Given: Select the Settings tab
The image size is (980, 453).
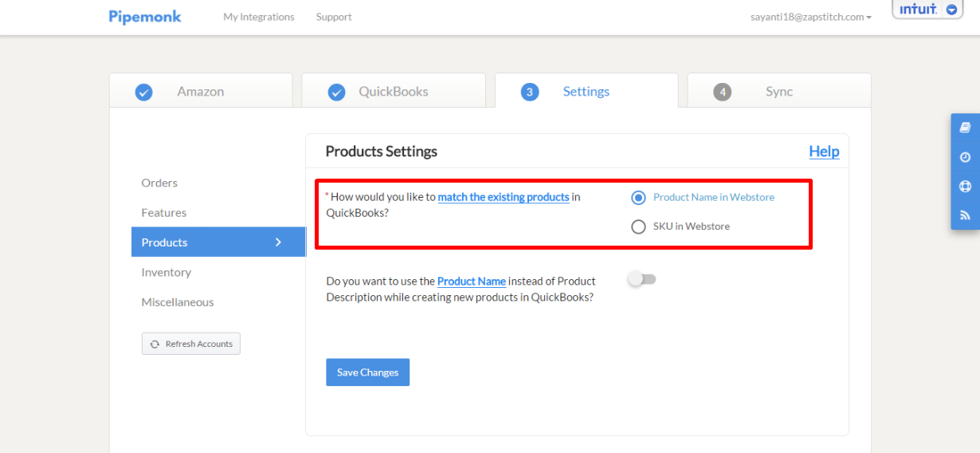Looking at the screenshot, I should click(586, 90).
